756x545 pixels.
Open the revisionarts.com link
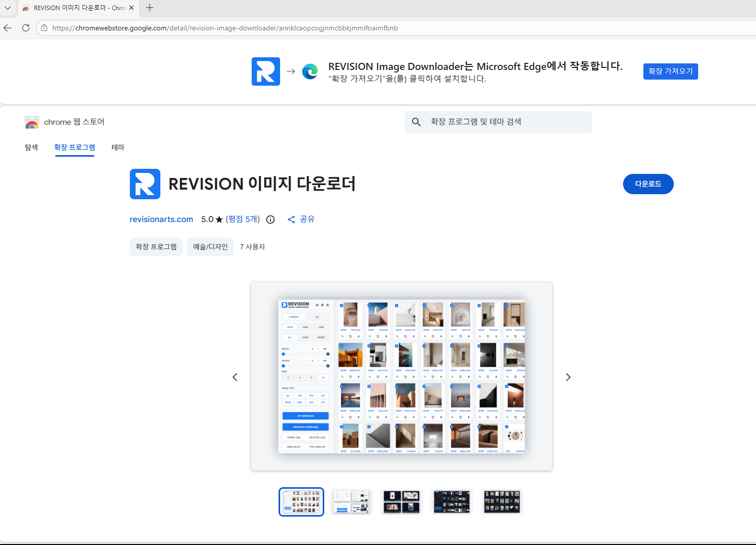161,220
